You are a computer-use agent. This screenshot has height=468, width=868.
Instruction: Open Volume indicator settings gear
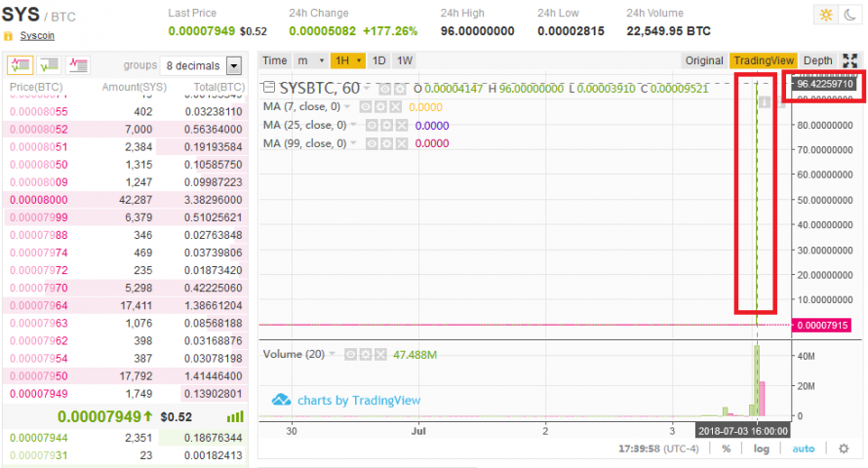point(366,354)
